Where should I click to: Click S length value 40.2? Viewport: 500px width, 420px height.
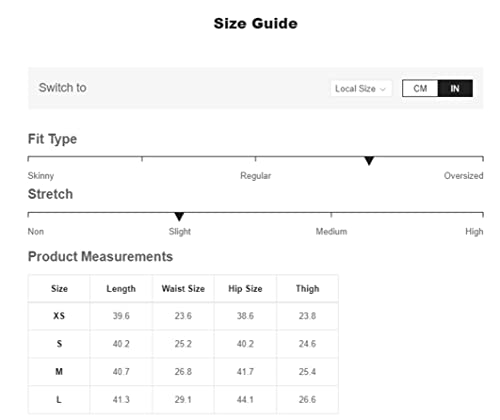pyautogui.click(x=121, y=344)
